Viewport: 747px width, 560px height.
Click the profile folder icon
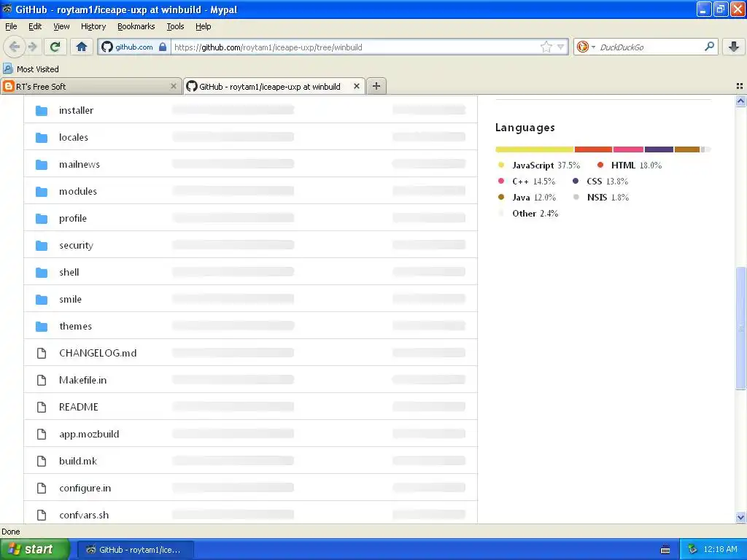[42, 219]
